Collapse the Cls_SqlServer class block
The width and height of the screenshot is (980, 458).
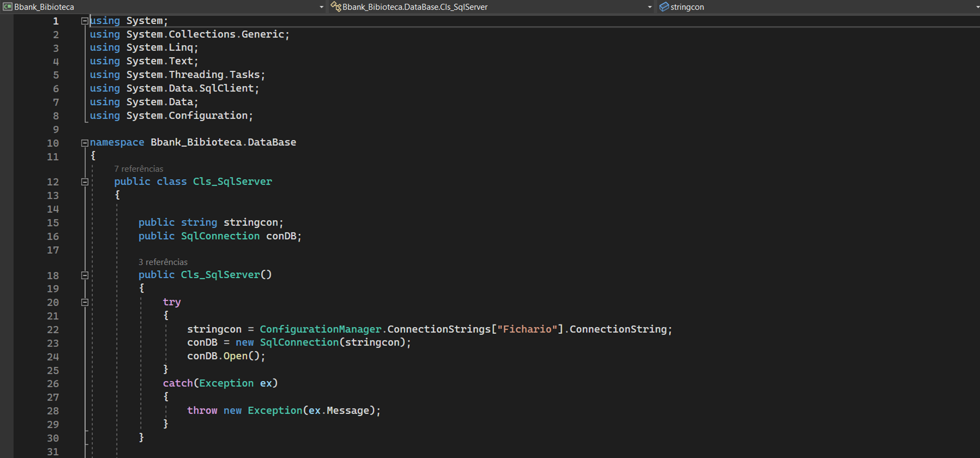click(x=84, y=182)
